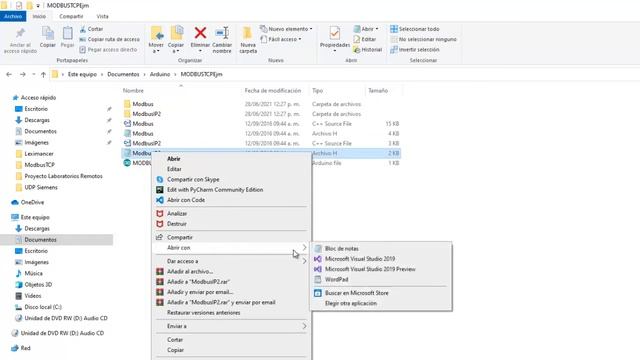Open Disco local (C:) in navigation pane
The image size is (640, 360).
point(43,307)
